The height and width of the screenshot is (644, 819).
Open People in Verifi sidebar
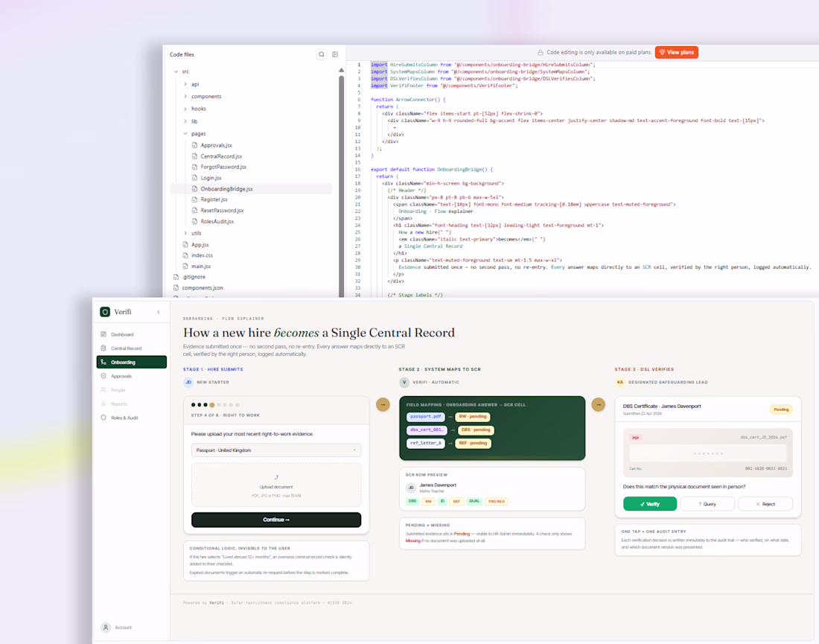click(x=132, y=390)
